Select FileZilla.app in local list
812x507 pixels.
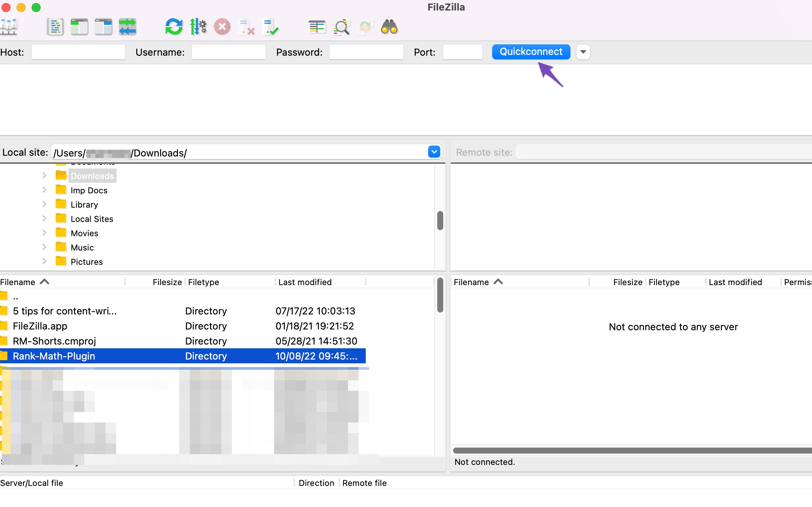pyautogui.click(x=183, y=326)
